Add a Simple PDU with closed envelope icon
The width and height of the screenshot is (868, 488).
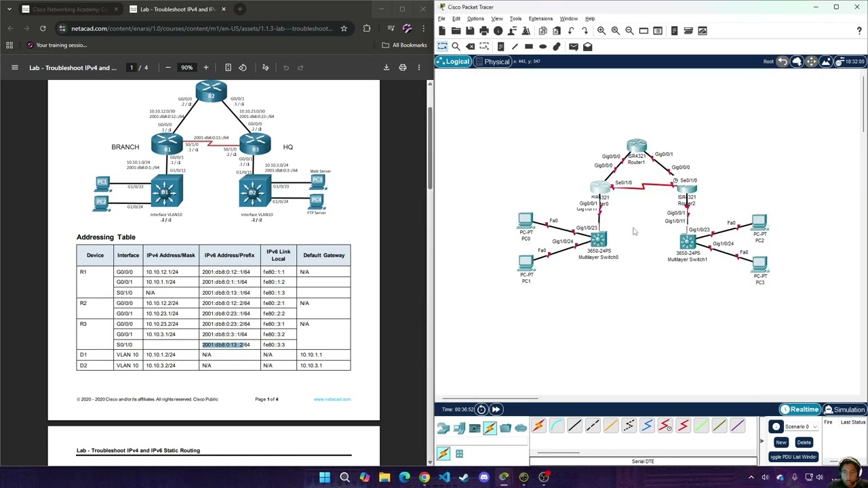pyautogui.click(x=574, y=47)
